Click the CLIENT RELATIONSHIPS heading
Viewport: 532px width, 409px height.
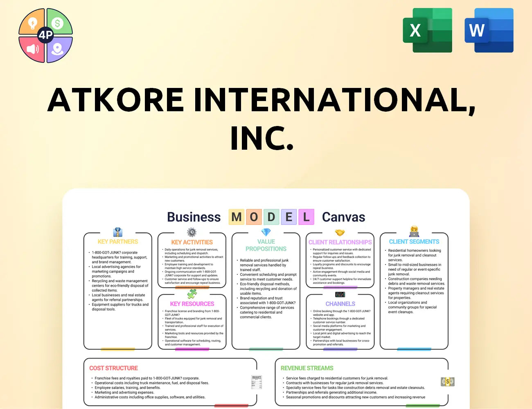pyautogui.click(x=340, y=242)
